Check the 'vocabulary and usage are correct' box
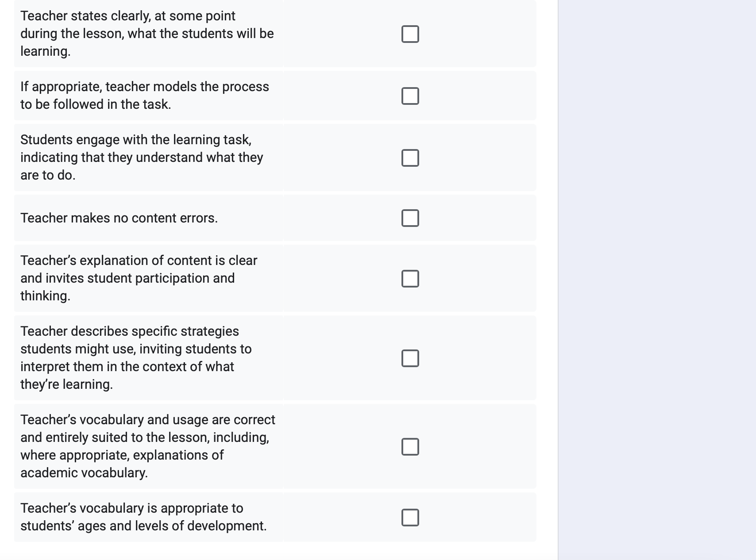The width and height of the screenshot is (756, 560). coord(410,447)
